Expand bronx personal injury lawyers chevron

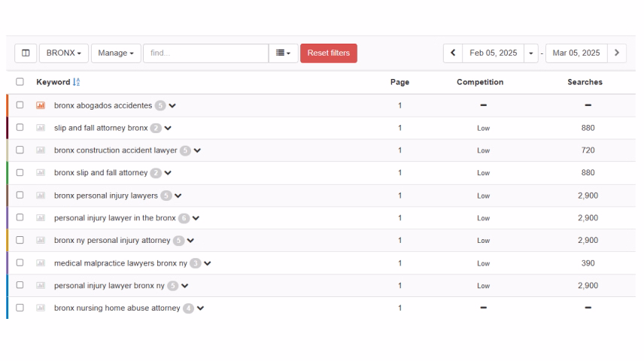[178, 196]
